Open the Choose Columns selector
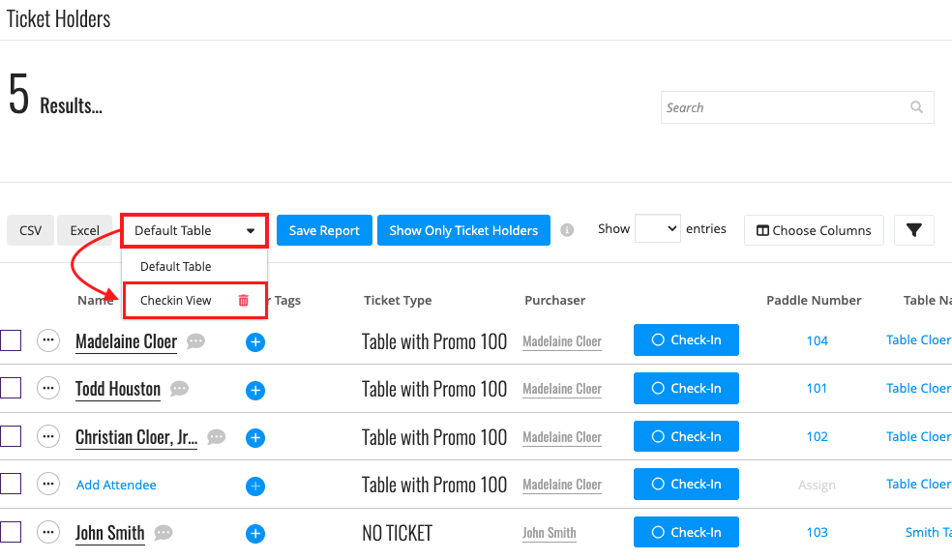The height and width of the screenshot is (560, 952). coord(814,230)
